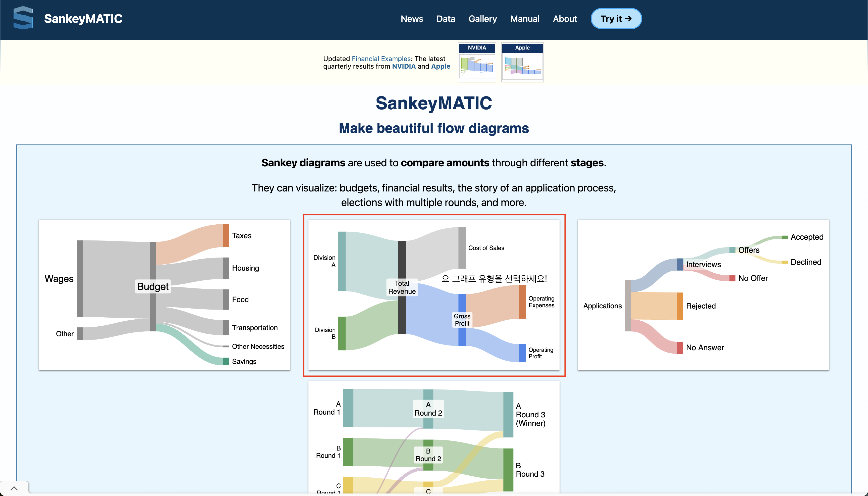This screenshot has height=496, width=868.
Task: Select the Total Revenue financial diagram
Action: point(433,295)
